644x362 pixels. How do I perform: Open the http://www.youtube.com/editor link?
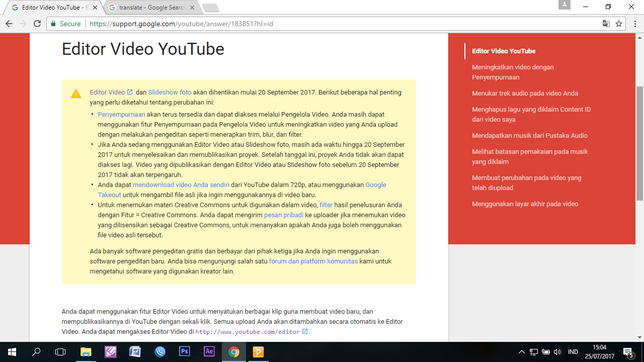tap(252, 332)
